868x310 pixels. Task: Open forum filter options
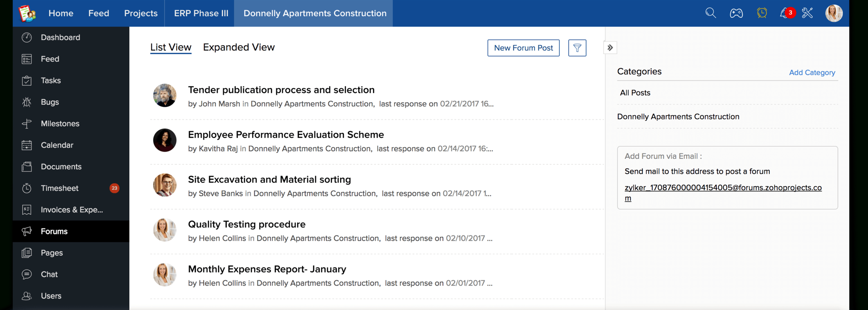pyautogui.click(x=577, y=48)
